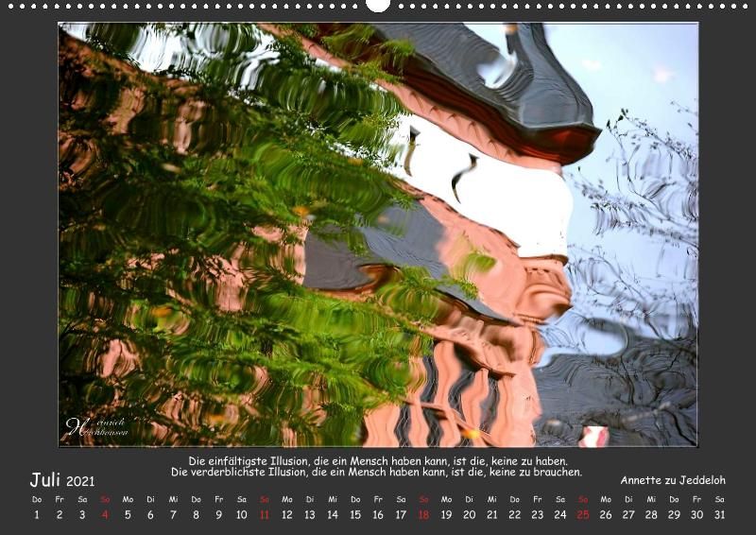Select day 26 in the calendar row
The height and width of the screenshot is (535, 756).
[606, 515]
